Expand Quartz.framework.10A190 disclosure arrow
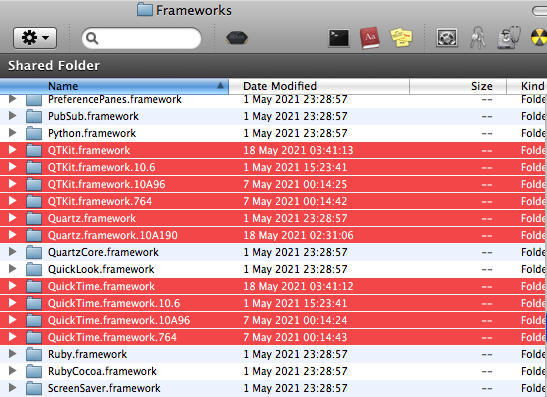Screen dimensions: 547x397 click(x=13, y=235)
